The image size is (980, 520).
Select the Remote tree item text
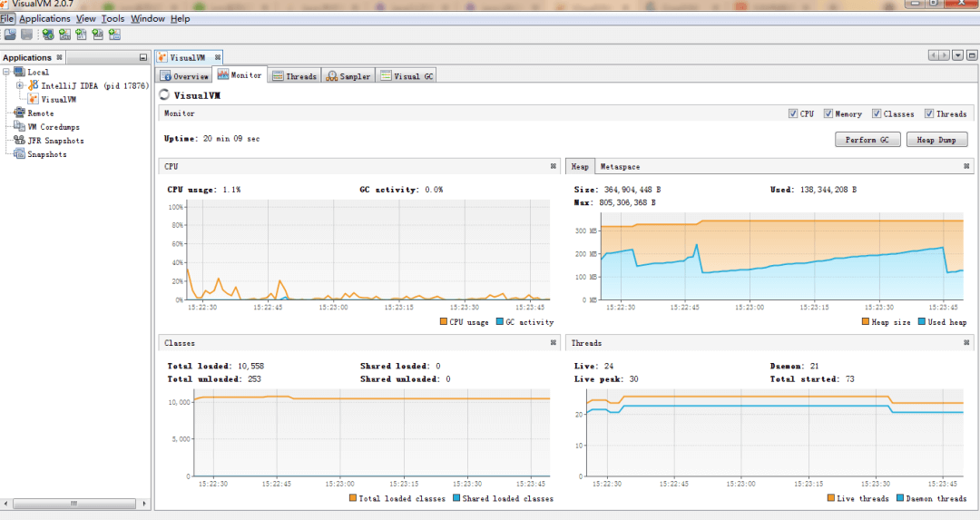[x=41, y=113]
